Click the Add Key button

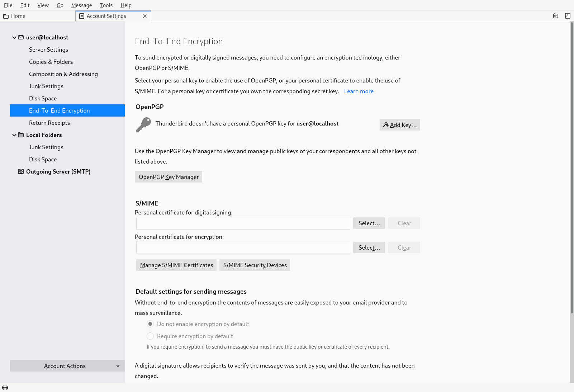[x=399, y=125]
